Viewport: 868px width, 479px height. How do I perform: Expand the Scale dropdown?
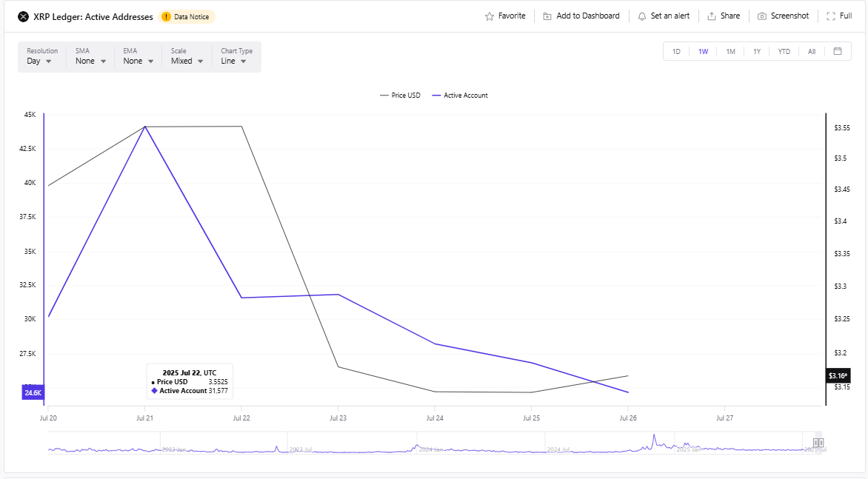187,57
